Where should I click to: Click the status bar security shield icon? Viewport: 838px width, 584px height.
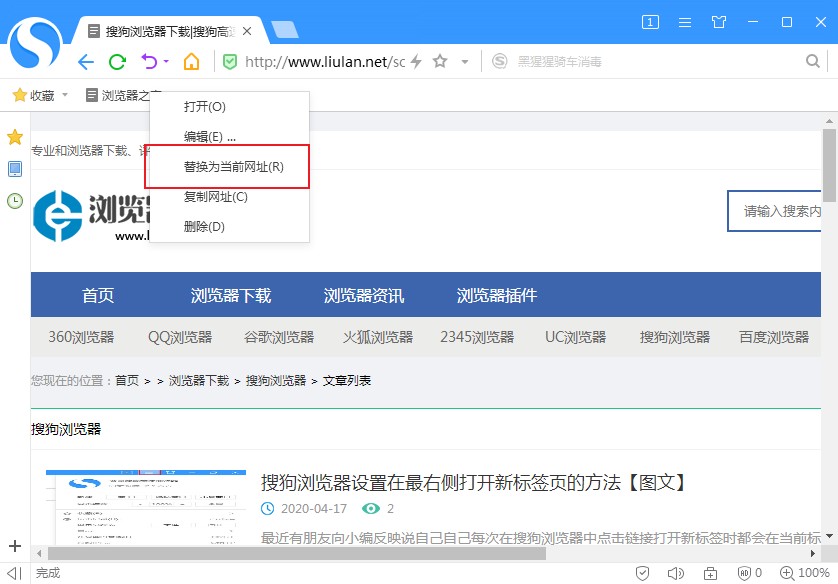(642, 573)
